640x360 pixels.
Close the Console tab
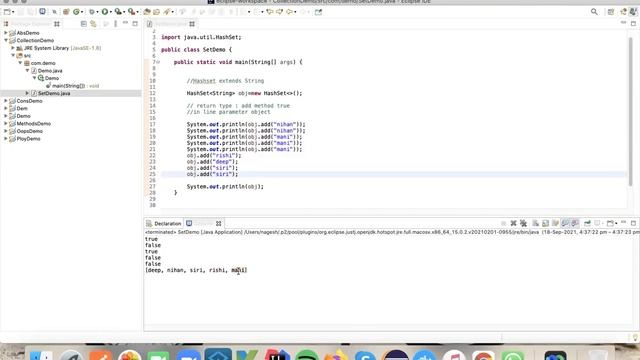pyautogui.click(x=219, y=223)
